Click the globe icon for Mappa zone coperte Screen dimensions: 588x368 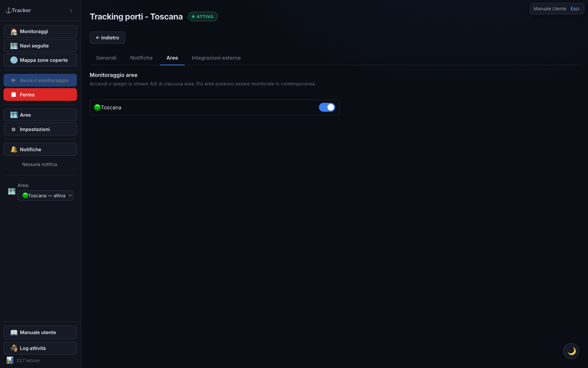14,60
